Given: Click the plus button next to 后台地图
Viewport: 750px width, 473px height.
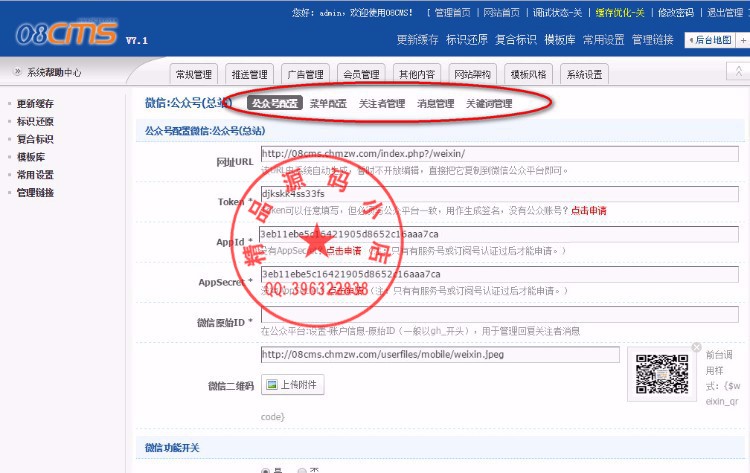Looking at the screenshot, I should (743, 41).
